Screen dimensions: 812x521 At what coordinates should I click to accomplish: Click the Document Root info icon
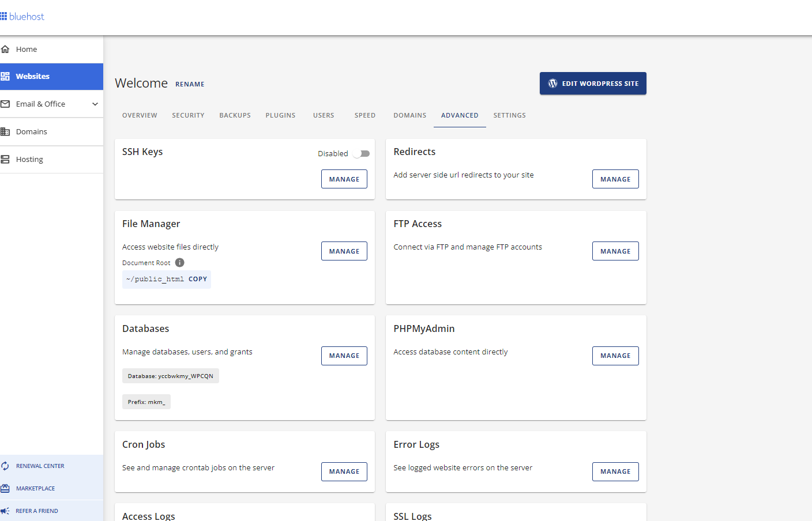click(179, 262)
